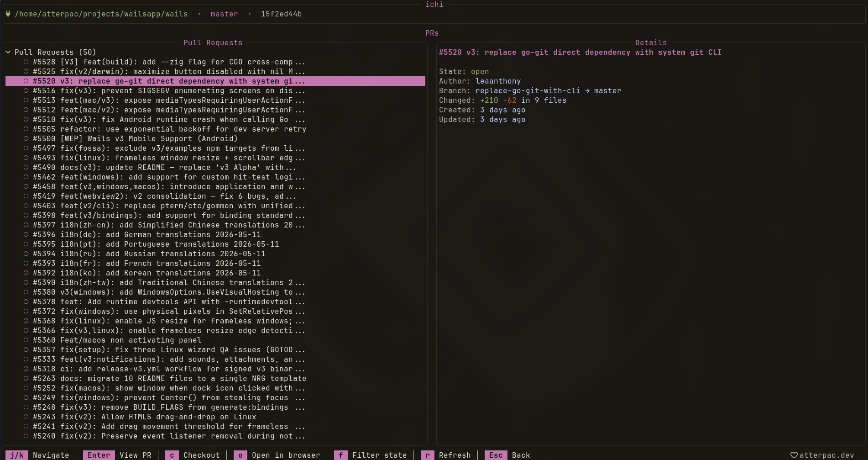Click the Esc Back shortcut
The width and height of the screenshot is (868, 460).
(507, 455)
